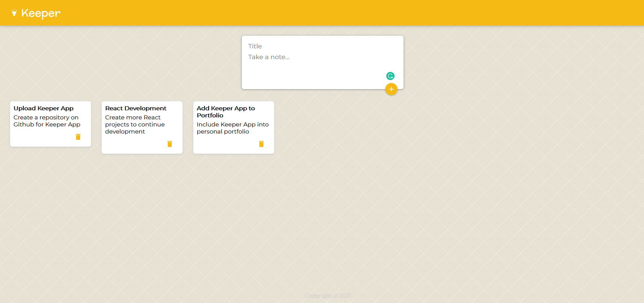
Task: Click 'Create more React projects' note text
Action: pos(135,124)
